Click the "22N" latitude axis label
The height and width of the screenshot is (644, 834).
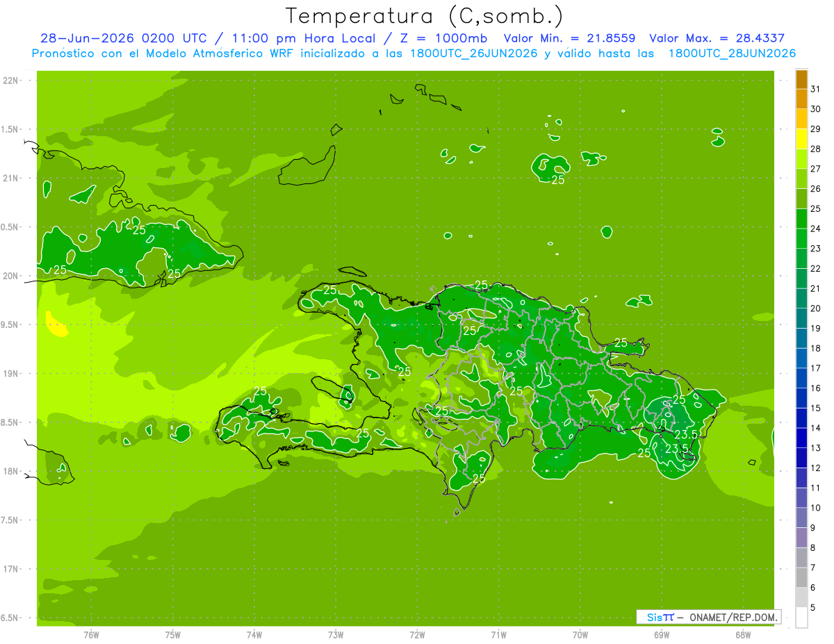click(x=12, y=80)
